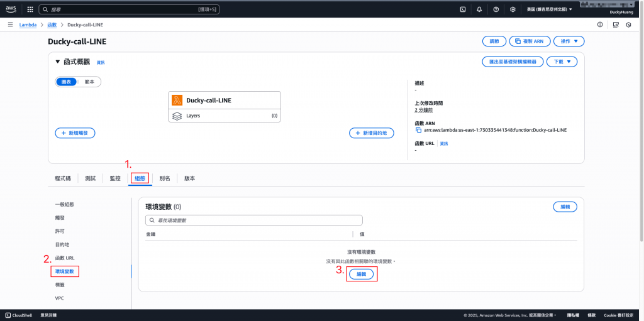Image resolution: width=644 pixels, height=321 pixels.
Task: Select 環境變數 in the side menu
Action: [x=65, y=271]
